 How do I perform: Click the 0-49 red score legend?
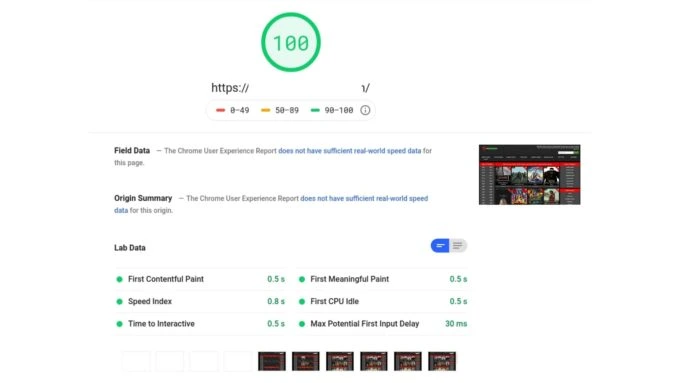coord(233,110)
